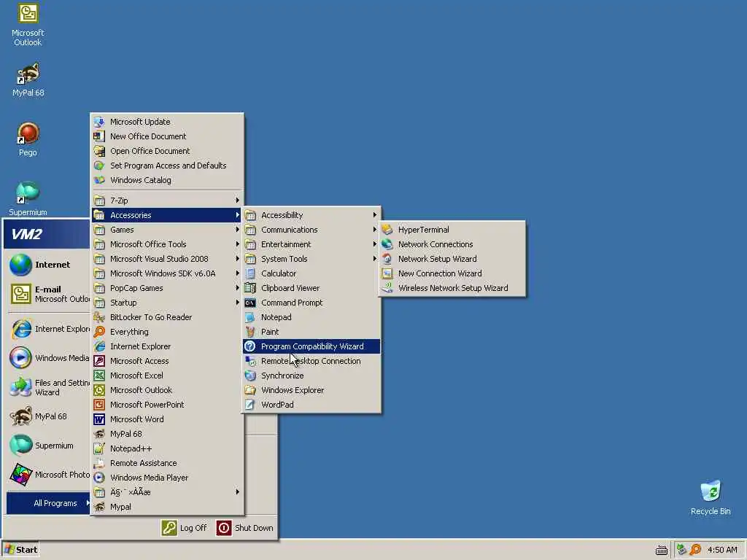The height and width of the screenshot is (560, 747).
Task: Expand the Microsoft Visual Studio 2008 submenu arrow
Action: pos(237,259)
